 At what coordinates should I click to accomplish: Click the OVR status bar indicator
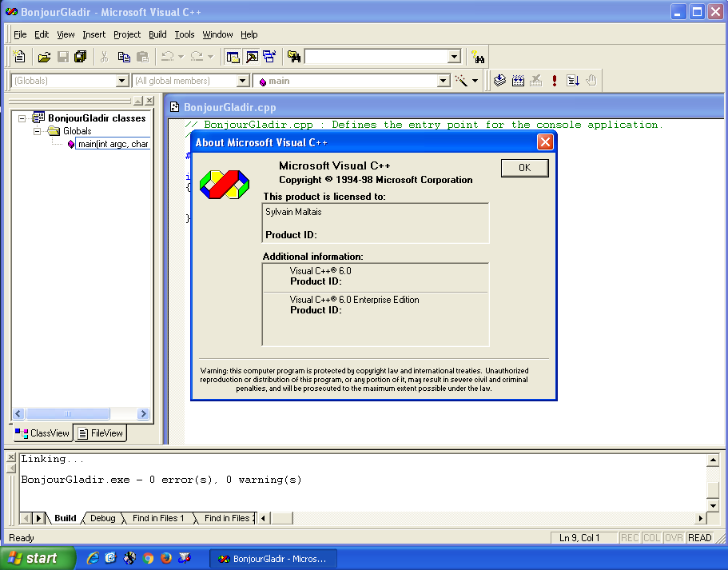[x=673, y=537]
